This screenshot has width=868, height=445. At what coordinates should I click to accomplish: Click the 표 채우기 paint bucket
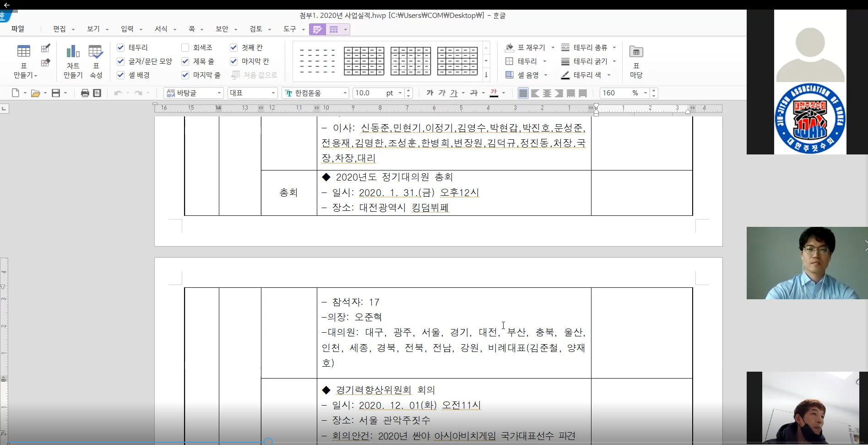pyautogui.click(x=509, y=48)
